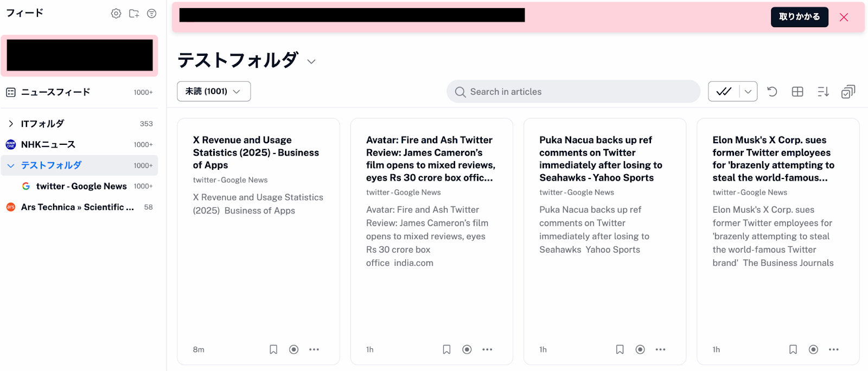Click the magnifier icon in search box

coord(460,92)
